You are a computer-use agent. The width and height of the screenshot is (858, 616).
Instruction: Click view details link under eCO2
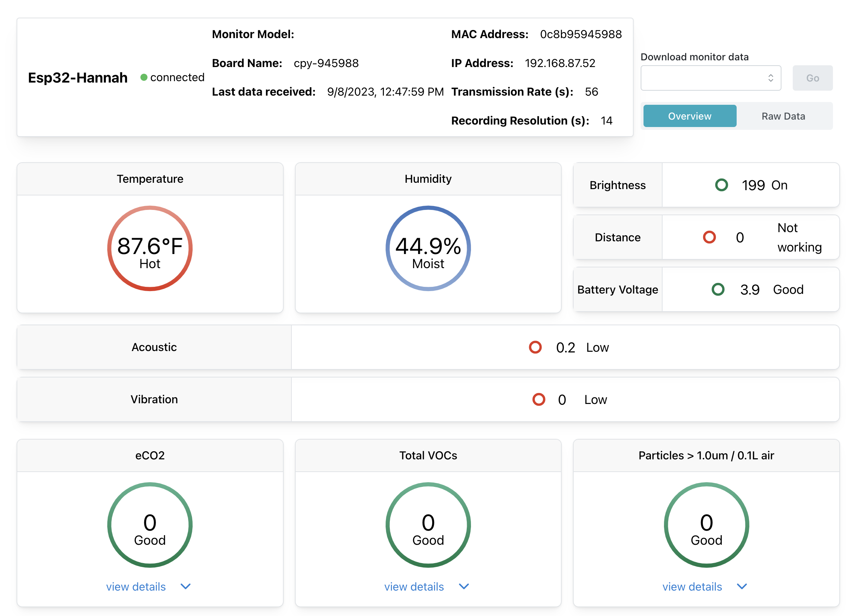pos(136,586)
